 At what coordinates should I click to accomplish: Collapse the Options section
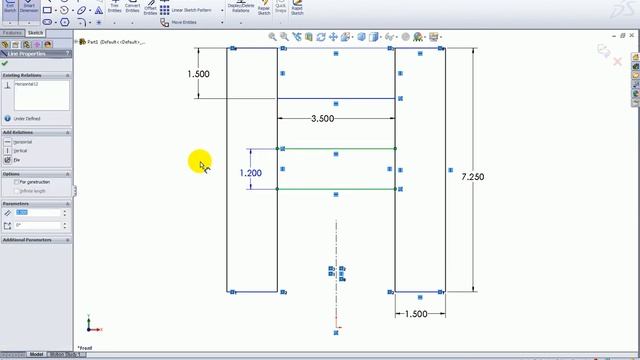(68, 174)
